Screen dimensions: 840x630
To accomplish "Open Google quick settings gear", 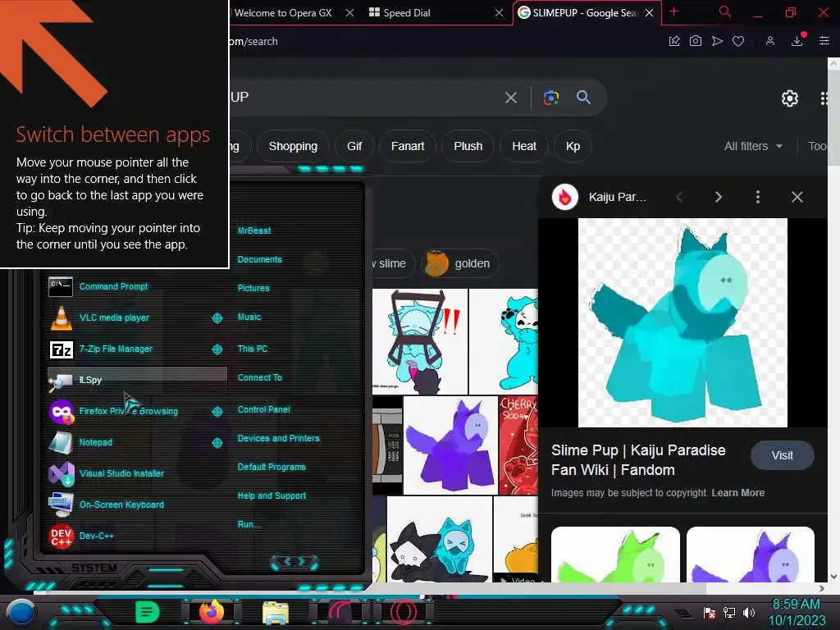I will pyautogui.click(x=790, y=98).
